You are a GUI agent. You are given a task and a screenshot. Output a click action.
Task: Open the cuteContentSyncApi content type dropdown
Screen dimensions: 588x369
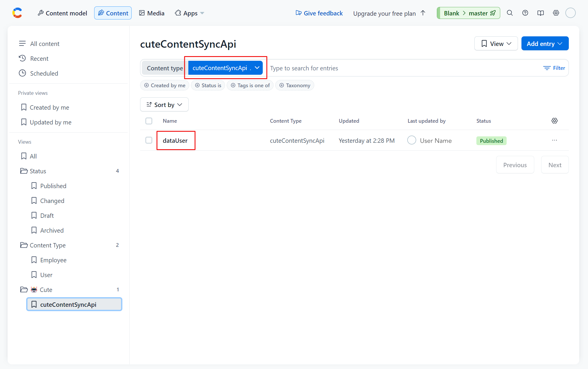[x=226, y=68]
